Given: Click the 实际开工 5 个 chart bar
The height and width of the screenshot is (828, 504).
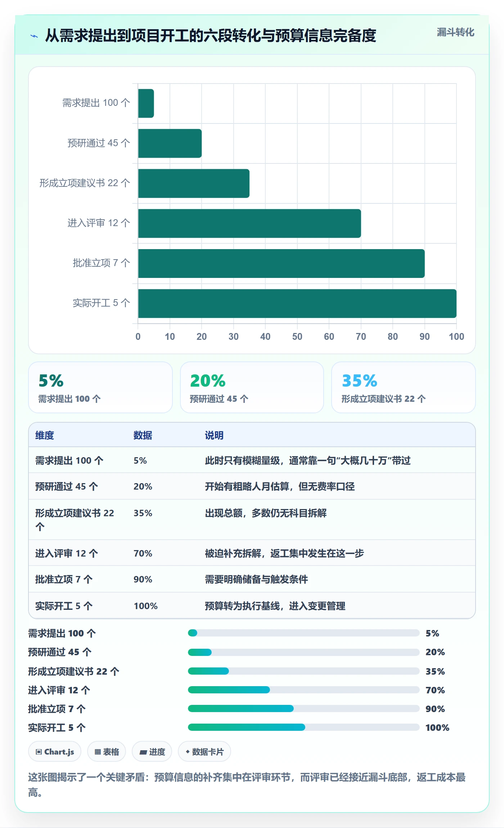Looking at the screenshot, I should coord(297,303).
